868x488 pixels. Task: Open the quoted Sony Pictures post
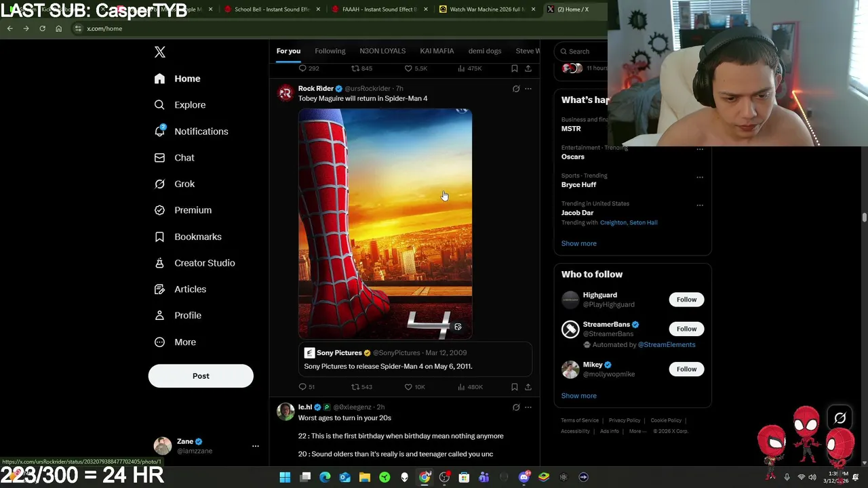click(415, 360)
